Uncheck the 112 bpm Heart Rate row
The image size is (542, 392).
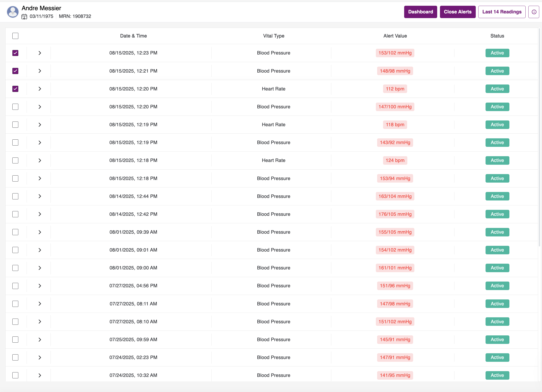click(15, 89)
